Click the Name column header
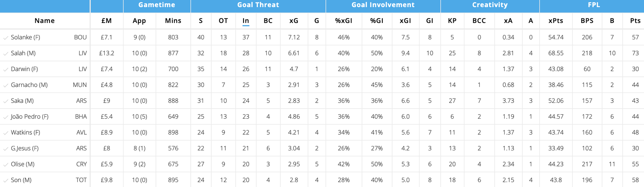 [x=45, y=21]
